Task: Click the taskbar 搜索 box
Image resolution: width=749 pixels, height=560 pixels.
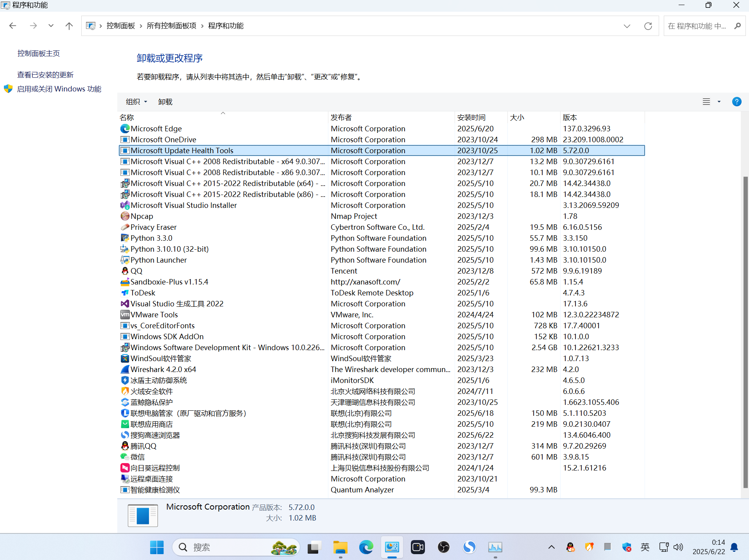Action: [236, 547]
